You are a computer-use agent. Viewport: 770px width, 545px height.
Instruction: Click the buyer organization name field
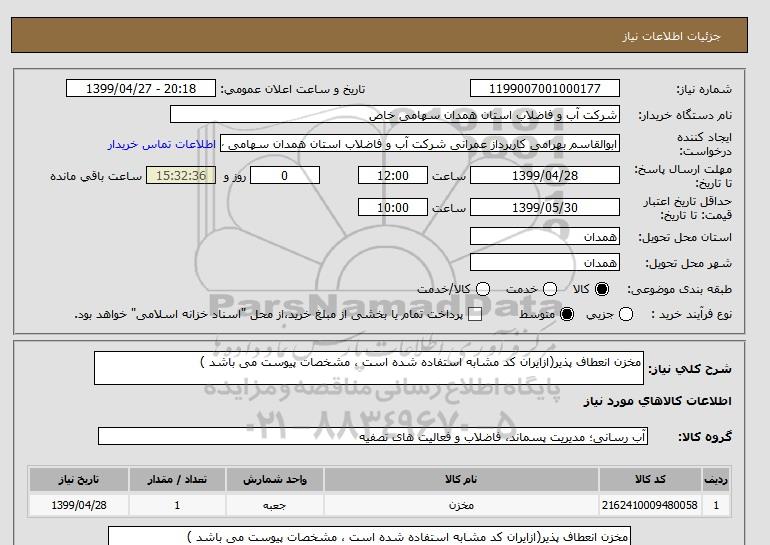395,114
